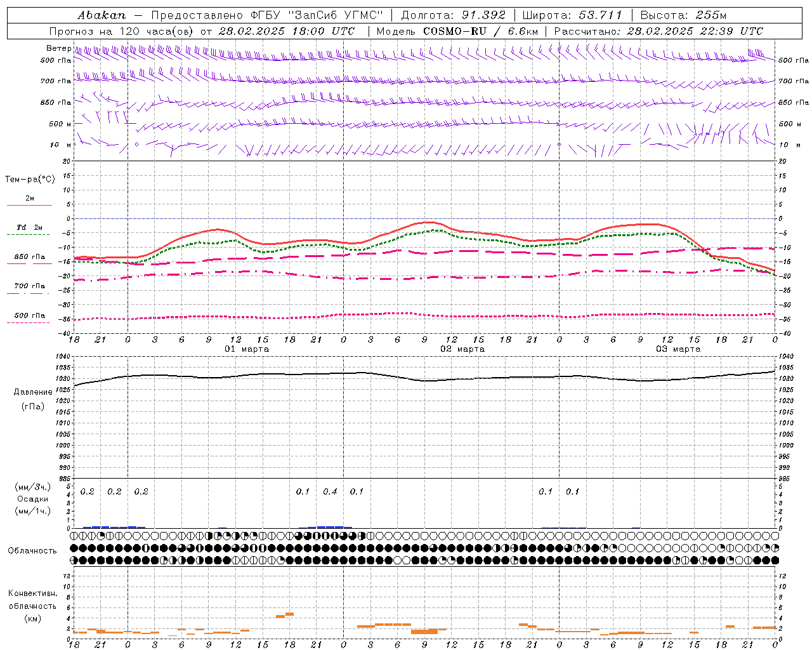Click the "Осадки" precipitation label

click(x=33, y=500)
